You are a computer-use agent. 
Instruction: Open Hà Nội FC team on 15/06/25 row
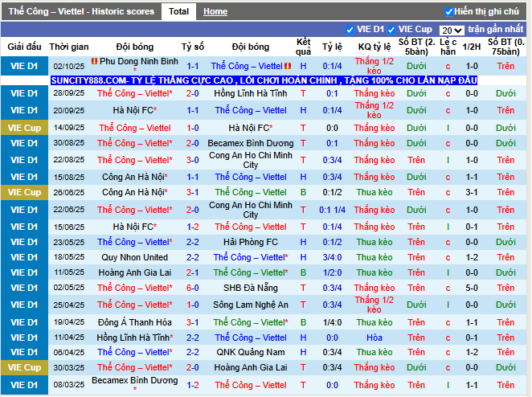[135, 227]
